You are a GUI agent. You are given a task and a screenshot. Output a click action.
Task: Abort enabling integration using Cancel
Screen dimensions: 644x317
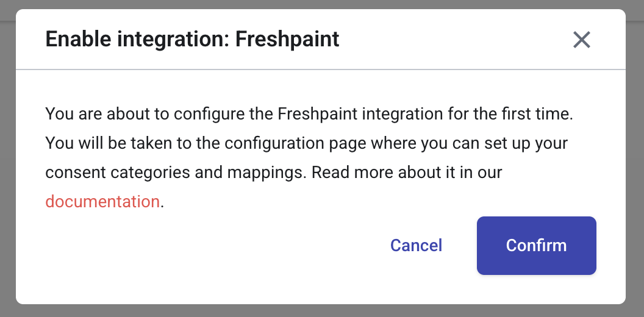click(x=416, y=246)
